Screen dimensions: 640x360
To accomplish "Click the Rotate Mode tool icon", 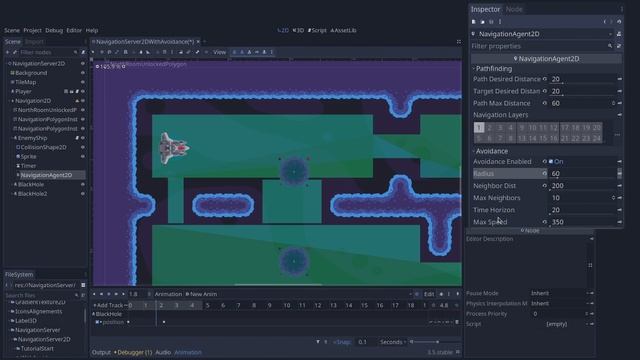I will (109, 52).
